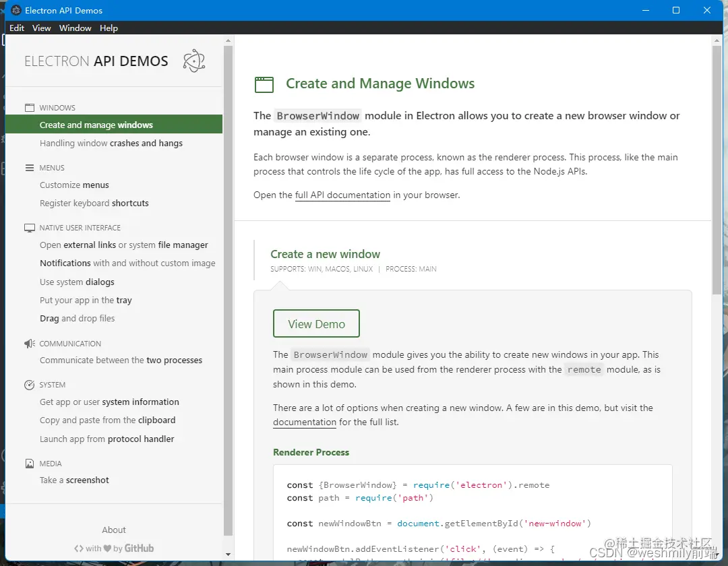Viewport: 728px width, 566px height.
Task: Open Put your app in the tray
Action: (86, 300)
